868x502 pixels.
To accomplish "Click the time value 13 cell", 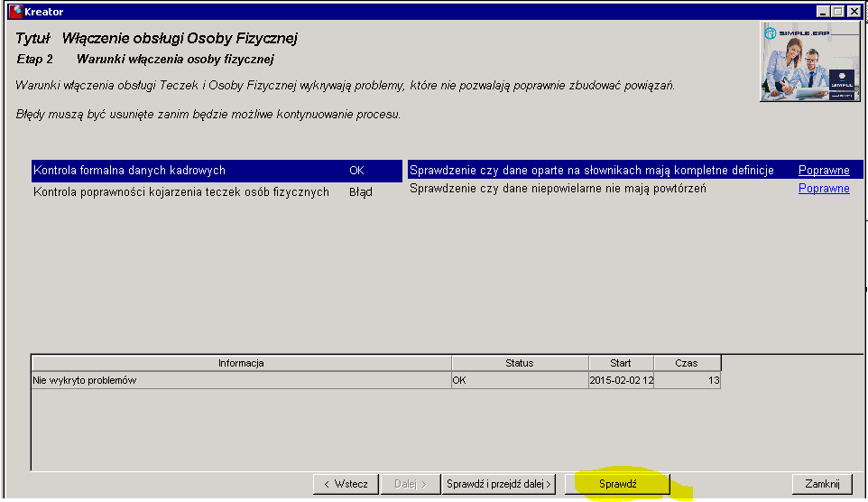I will 687,380.
